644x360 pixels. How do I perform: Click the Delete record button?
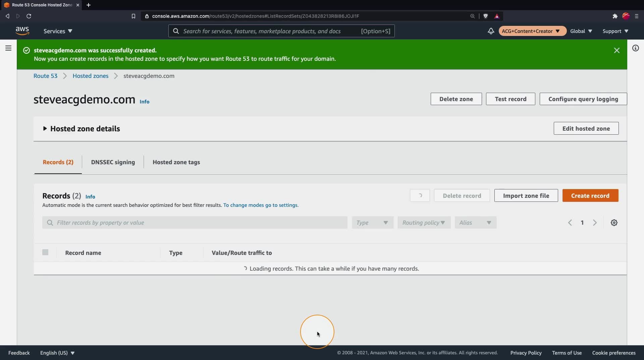coord(462,195)
